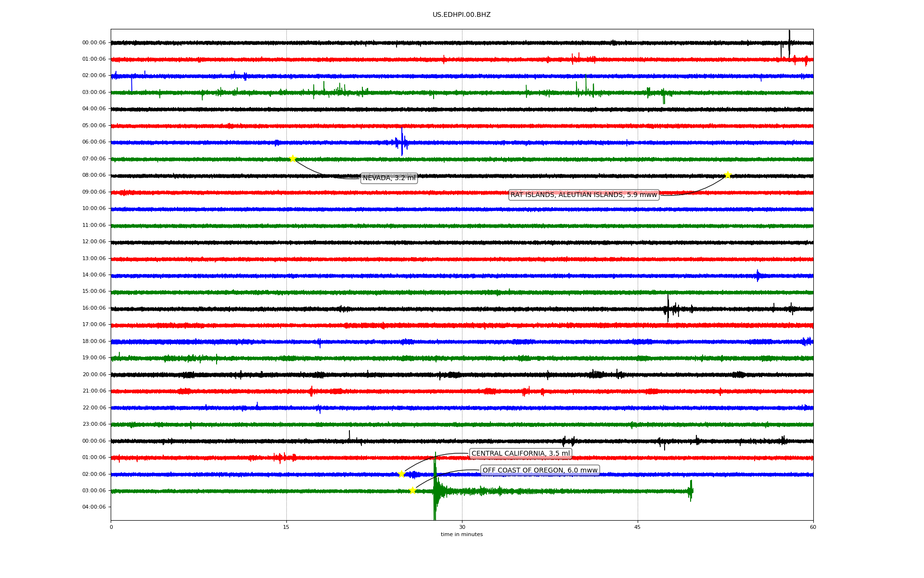The height and width of the screenshot is (578, 924).
Task: Select the NEVADA, 3.2 ml annotation label
Action: tap(389, 178)
